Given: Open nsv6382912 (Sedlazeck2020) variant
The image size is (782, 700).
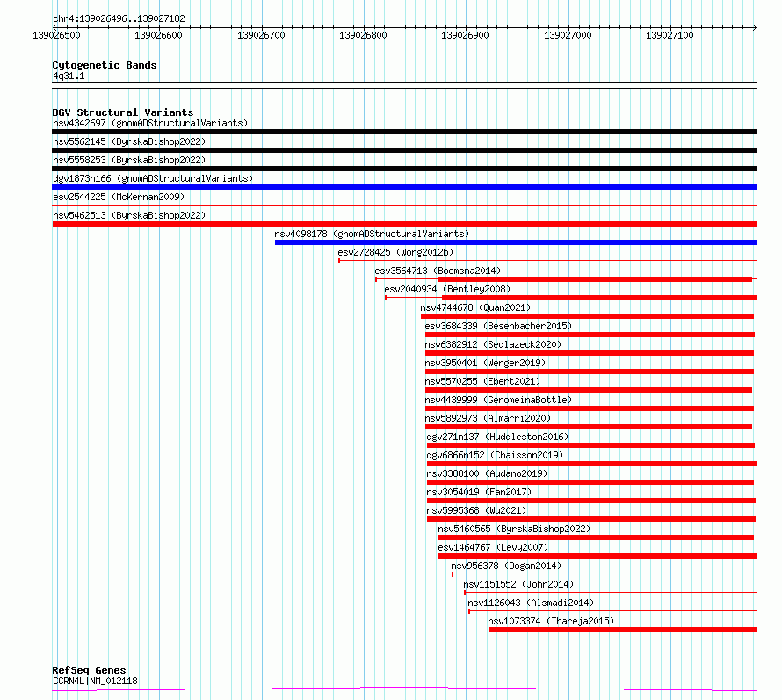Looking at the screenshot, I should pos(493,344).
